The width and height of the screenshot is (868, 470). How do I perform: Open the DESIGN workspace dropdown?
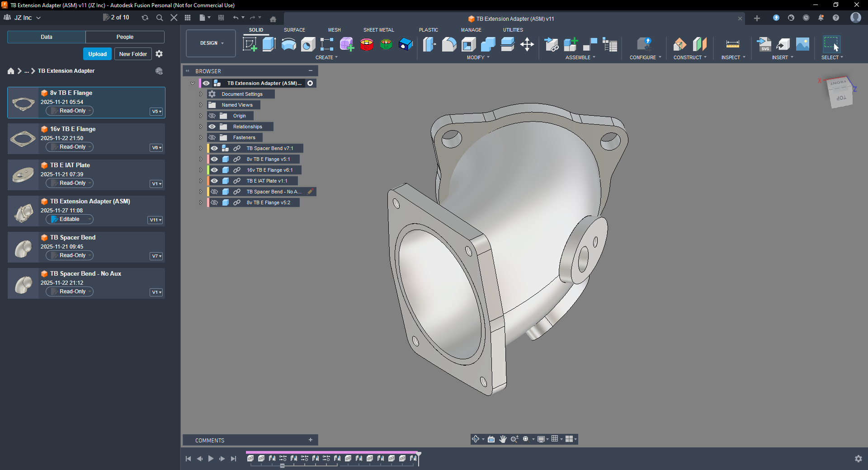click(x=211, y=43)
